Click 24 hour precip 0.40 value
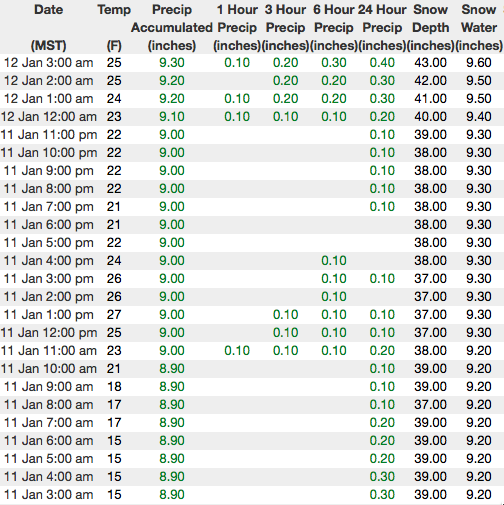The image size is (504, 505). click(382, 63)
